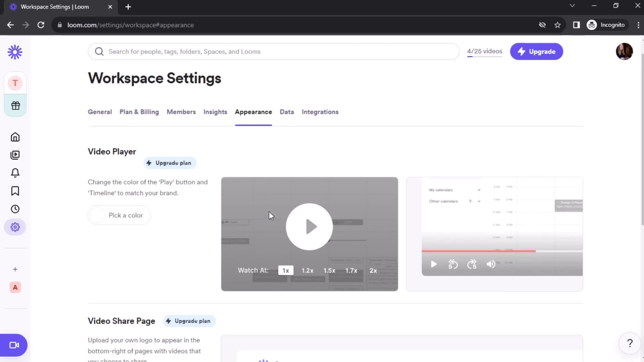Select the Notifications bell icon
644x362 pixels.
point(15,173)
